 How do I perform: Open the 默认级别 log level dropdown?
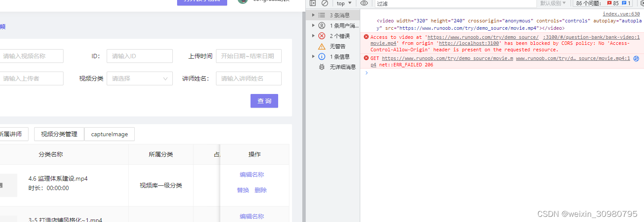(x=553, y=3)
